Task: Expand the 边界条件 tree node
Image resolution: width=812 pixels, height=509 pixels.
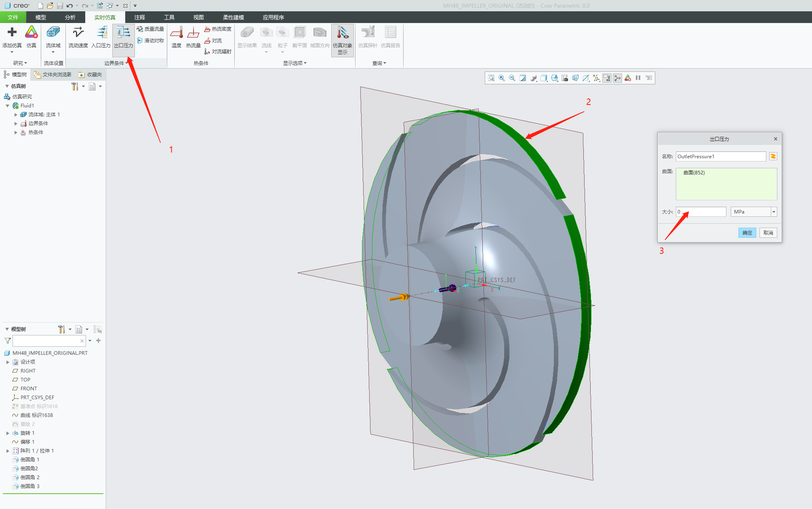Action: tap(16, 124)
